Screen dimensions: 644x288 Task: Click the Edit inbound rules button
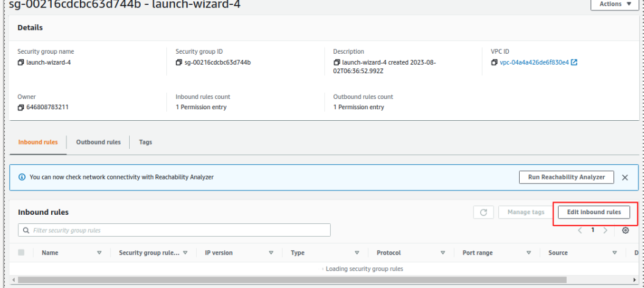click(x=593, y=212)
